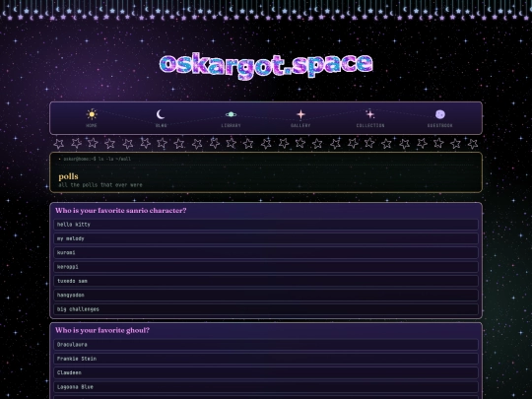The height and width of the screenshot is (399, 532).
Task: Click the crescent moon Blog icon
Action: [x=161, y=114]
